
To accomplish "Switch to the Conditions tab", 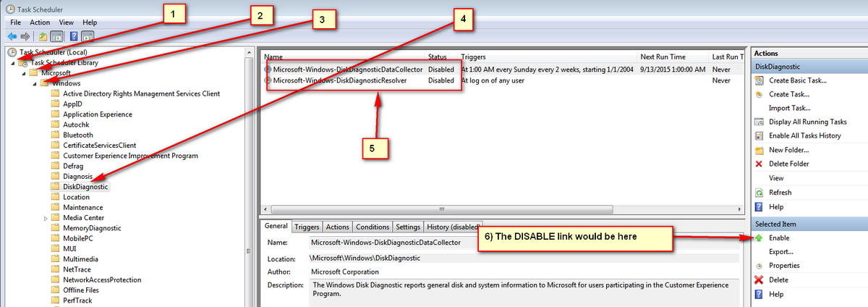I will pyautogui.click(x=373, y=227).
